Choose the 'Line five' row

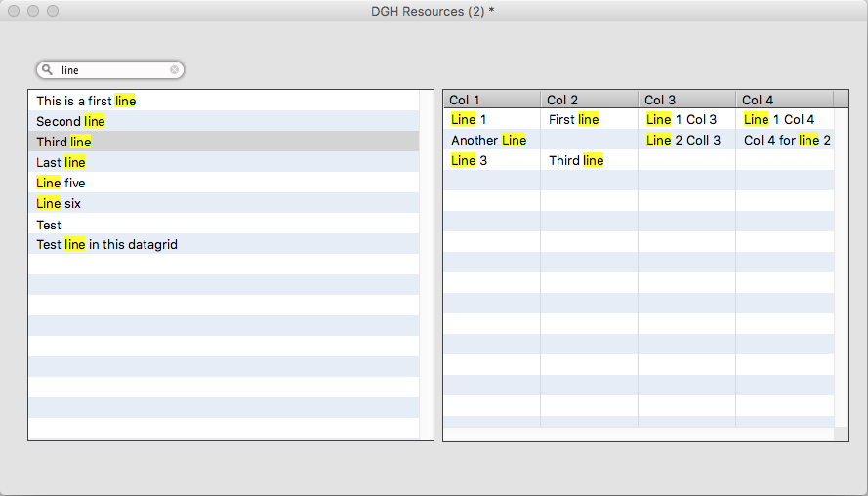point(61,183)
